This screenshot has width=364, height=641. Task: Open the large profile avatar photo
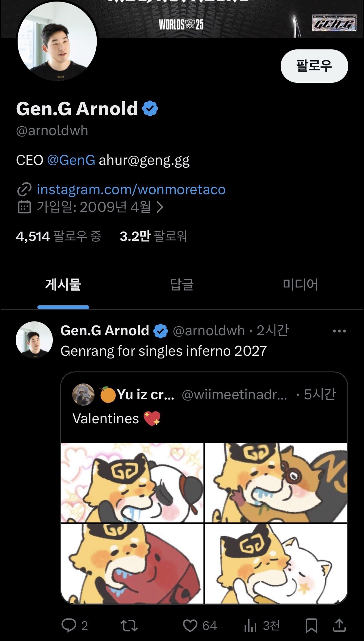tap(57, 42)
